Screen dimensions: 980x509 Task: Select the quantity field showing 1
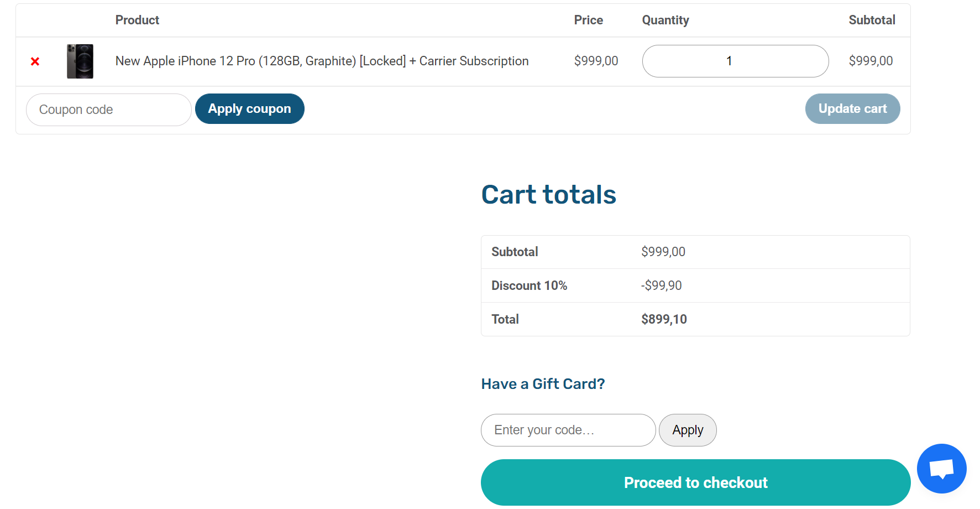pos(735,61)
